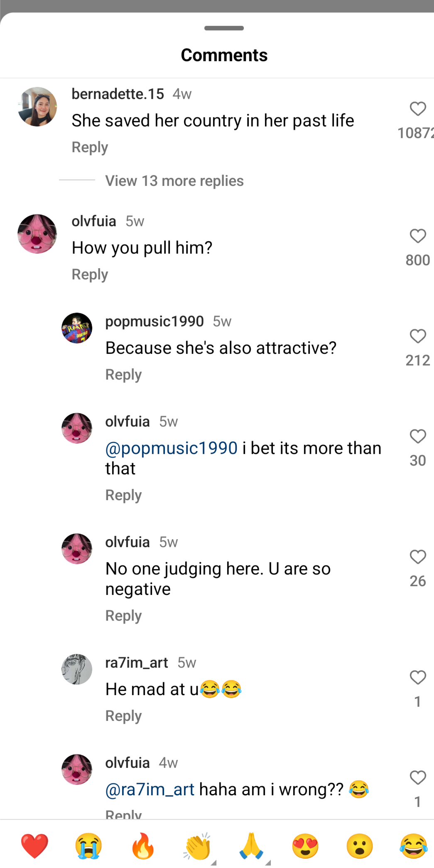434x868 pixels.
Task: Choose the clapping hands emoji
Action: 197,846
